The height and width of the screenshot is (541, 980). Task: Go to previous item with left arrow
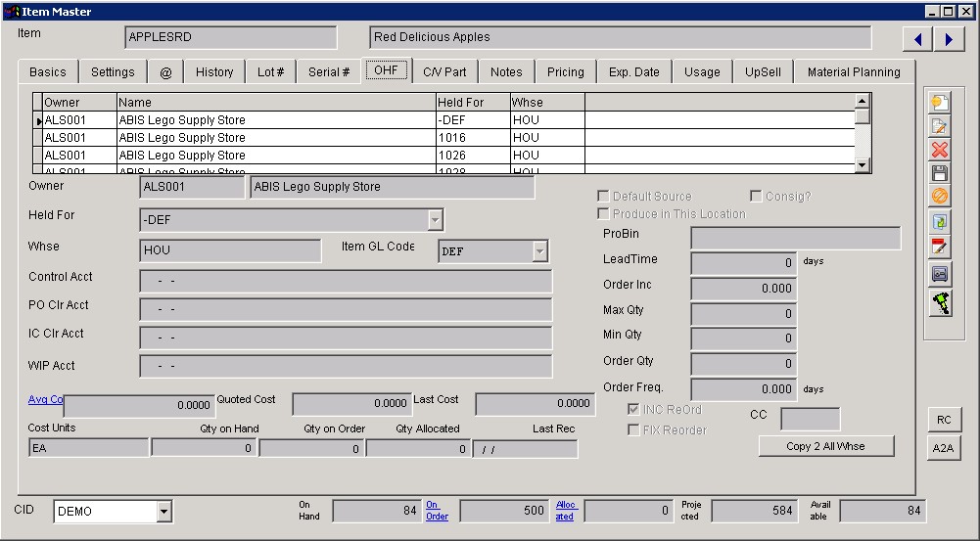coord(918,39)
